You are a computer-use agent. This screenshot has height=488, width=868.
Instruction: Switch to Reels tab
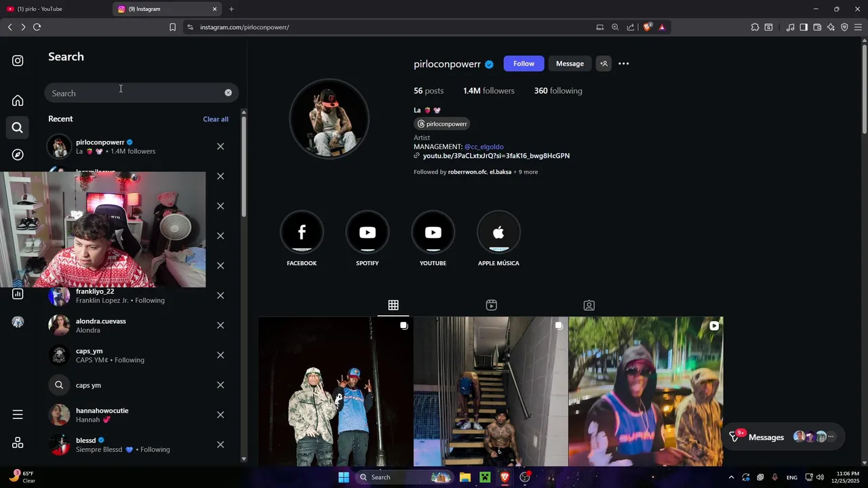tap(492, 305)
